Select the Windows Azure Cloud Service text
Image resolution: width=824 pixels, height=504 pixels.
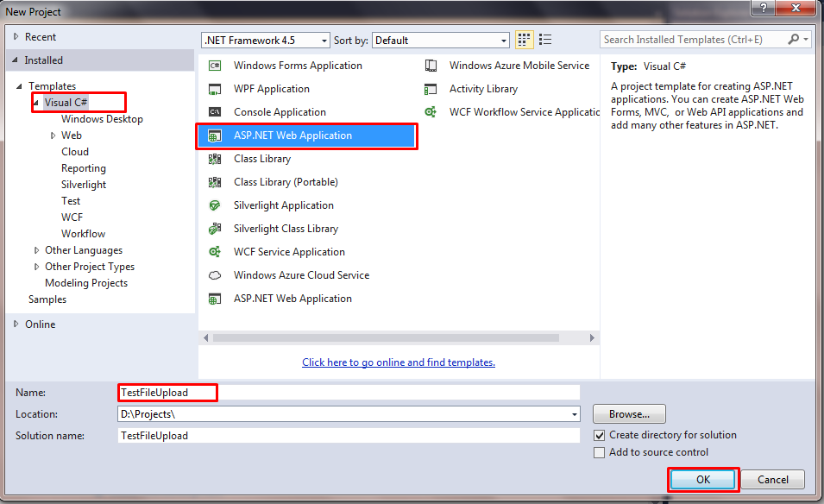[302, 275]
